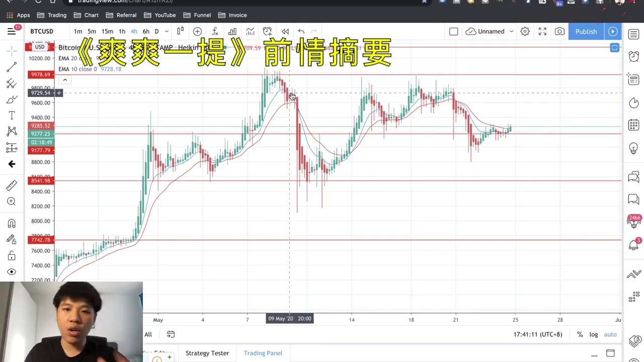Open the ideas lightbulb panel

(x=633, y=148)
